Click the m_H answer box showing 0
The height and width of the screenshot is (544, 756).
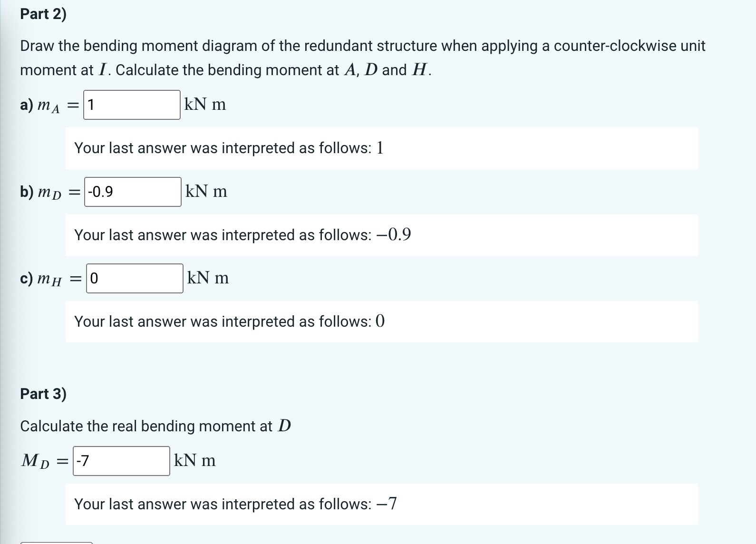(x=135, y=279)
